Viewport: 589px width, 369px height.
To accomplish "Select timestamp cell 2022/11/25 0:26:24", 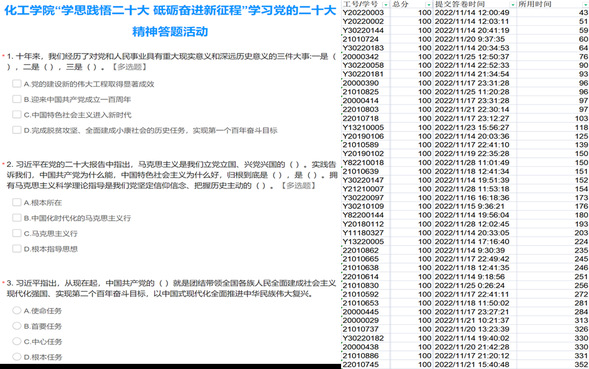I will [475, 285].
